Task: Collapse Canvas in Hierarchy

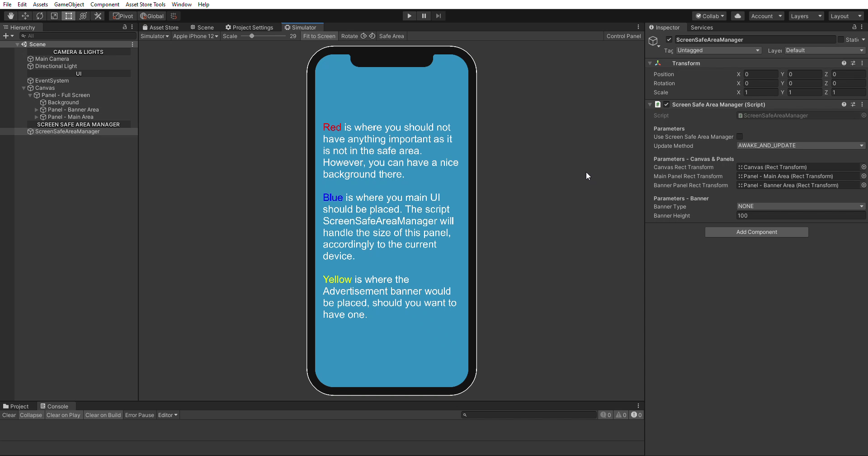Action: [x=24, y=88]
